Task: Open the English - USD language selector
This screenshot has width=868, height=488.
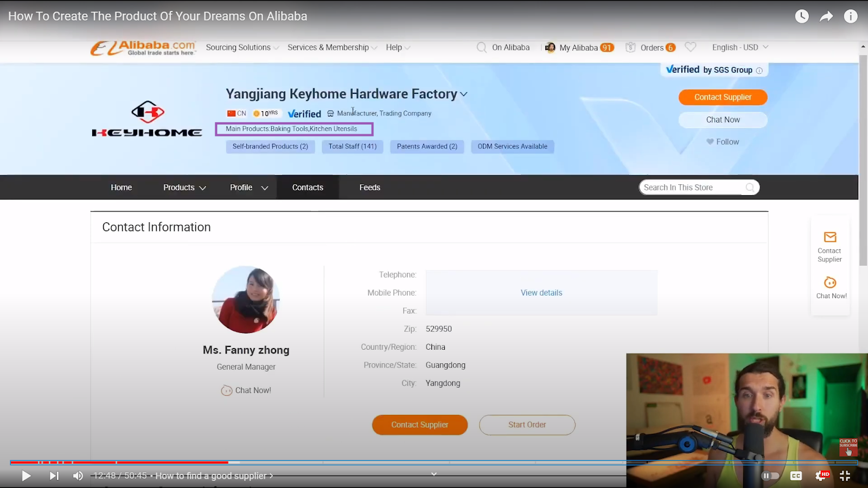Action: pyautogui.click(x=740, y=48)
